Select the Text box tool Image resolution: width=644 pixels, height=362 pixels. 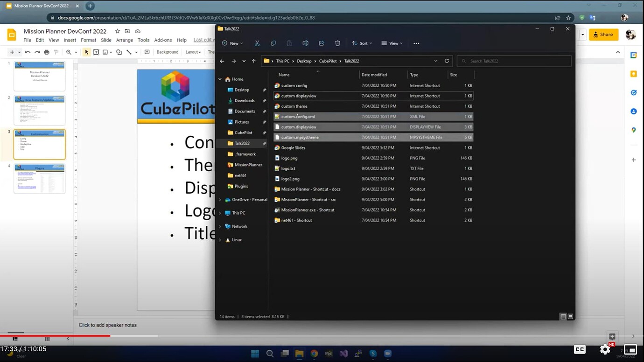coord(96,52)
